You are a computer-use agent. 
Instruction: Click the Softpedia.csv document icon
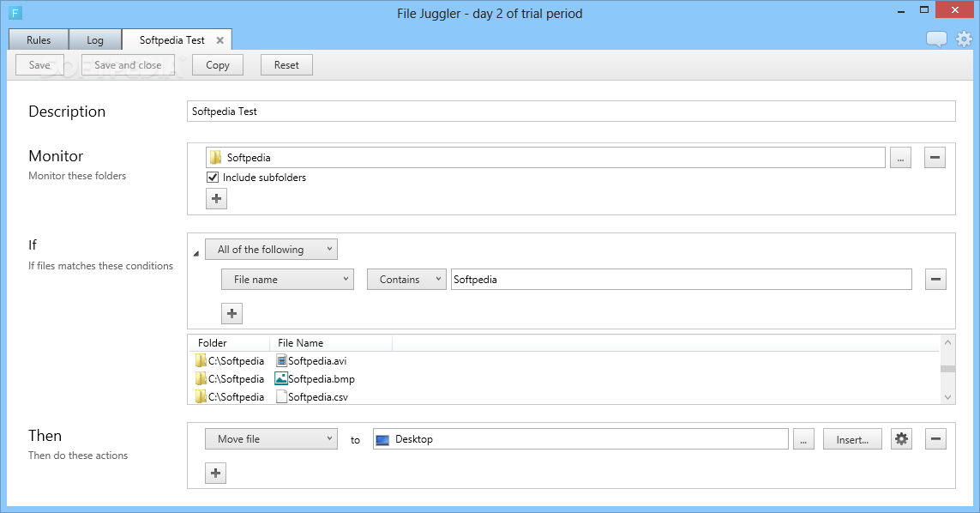coord(282,396)
